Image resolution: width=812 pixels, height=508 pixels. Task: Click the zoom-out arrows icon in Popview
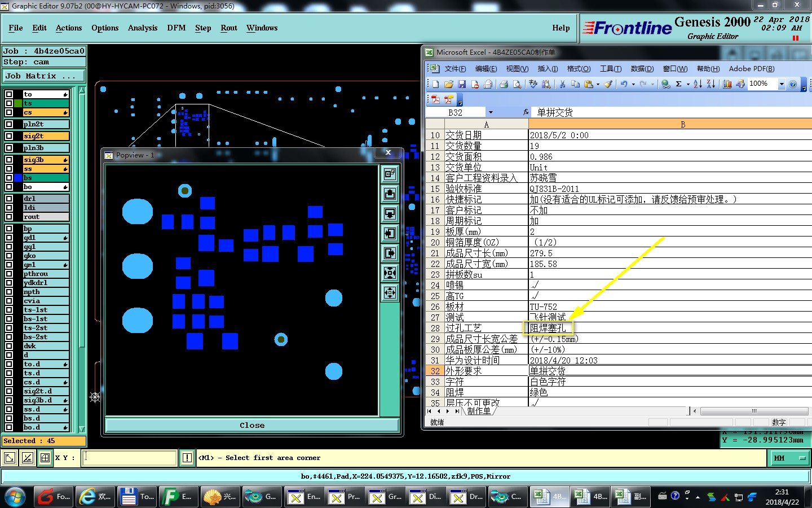390,292
